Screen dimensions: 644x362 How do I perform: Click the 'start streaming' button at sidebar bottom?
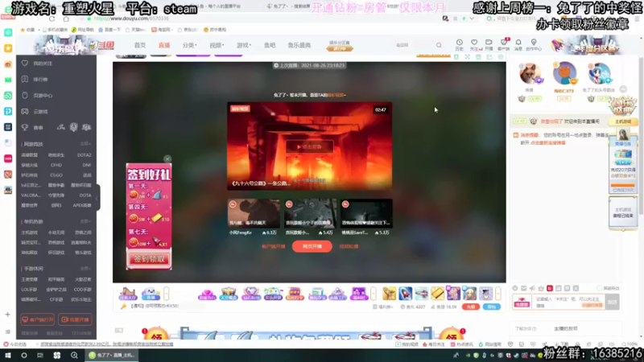point(75,319)
